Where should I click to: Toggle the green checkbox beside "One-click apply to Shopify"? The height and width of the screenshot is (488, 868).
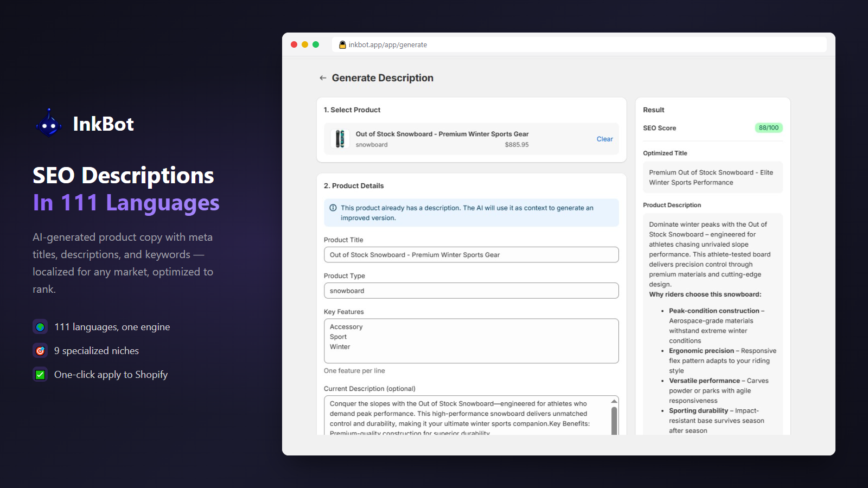pos(40,374)
